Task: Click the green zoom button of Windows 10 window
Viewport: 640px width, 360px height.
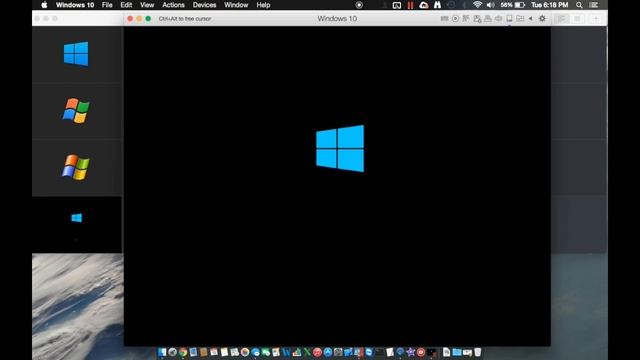Action: (x=148, y=18)
